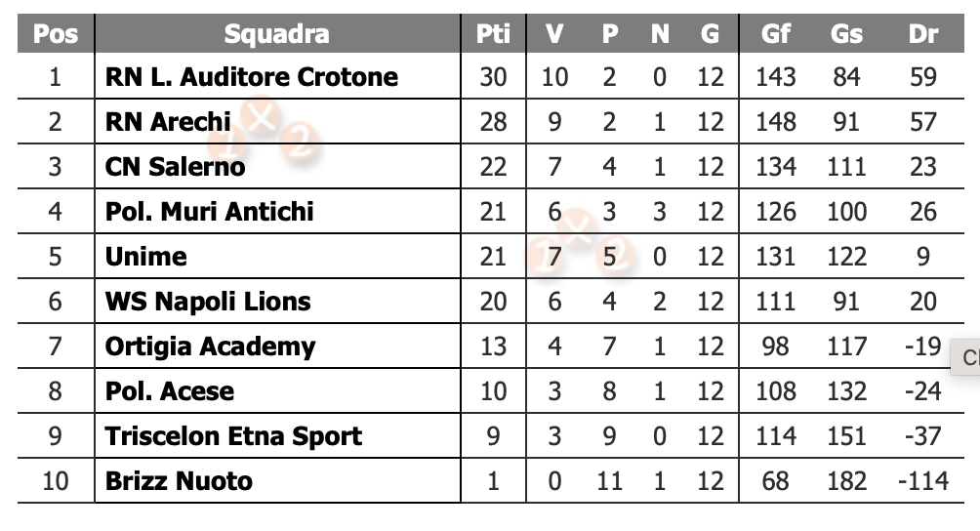The height and width of the screenshot is (531, 980).
Task: Open Pol. Acese team entry
Action: 170,391
